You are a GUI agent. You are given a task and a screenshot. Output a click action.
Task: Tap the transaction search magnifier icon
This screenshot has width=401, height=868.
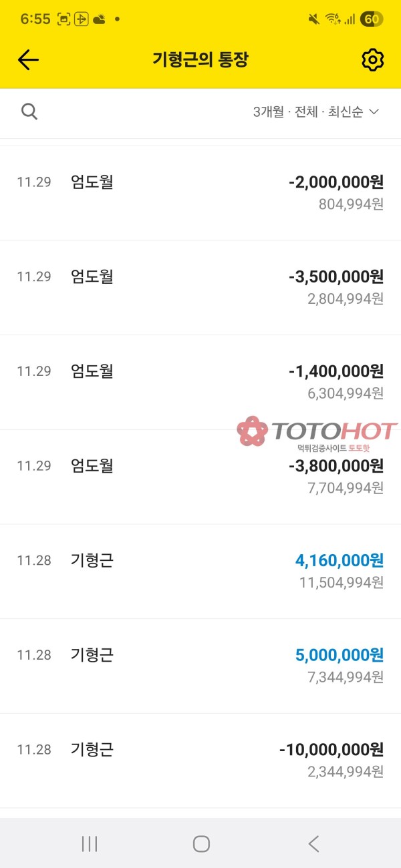point(29,112)
